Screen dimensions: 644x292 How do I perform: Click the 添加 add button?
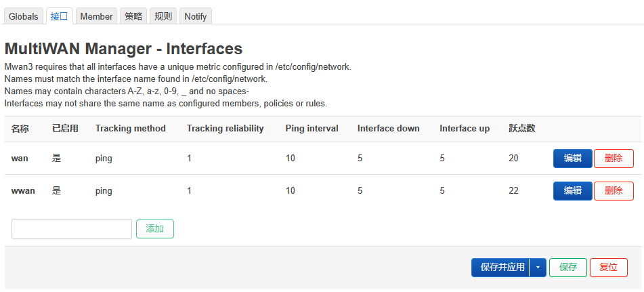click(155, 229)
